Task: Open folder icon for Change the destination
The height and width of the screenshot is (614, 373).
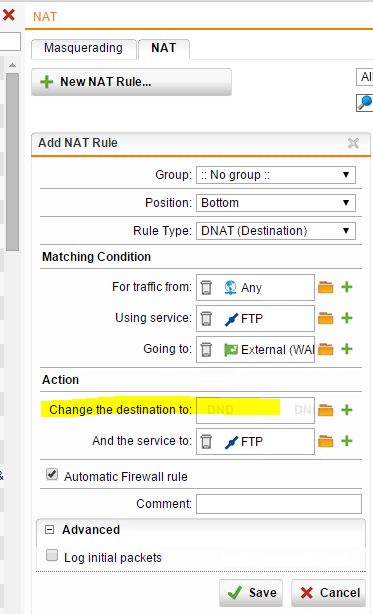Action: click(x=325, y=410)
